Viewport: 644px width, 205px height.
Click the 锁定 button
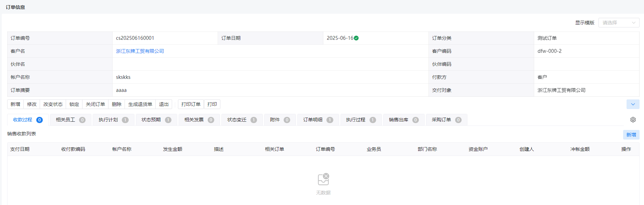click(74, 104)
